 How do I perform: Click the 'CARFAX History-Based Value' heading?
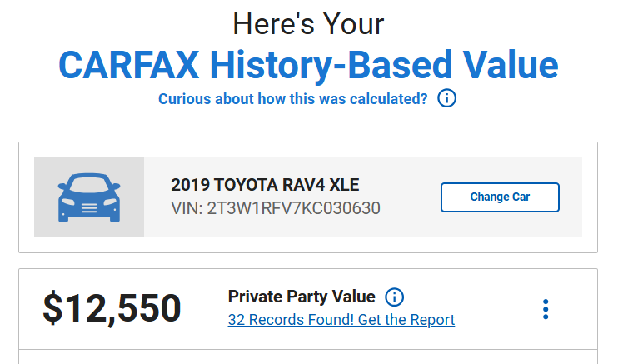309,65
